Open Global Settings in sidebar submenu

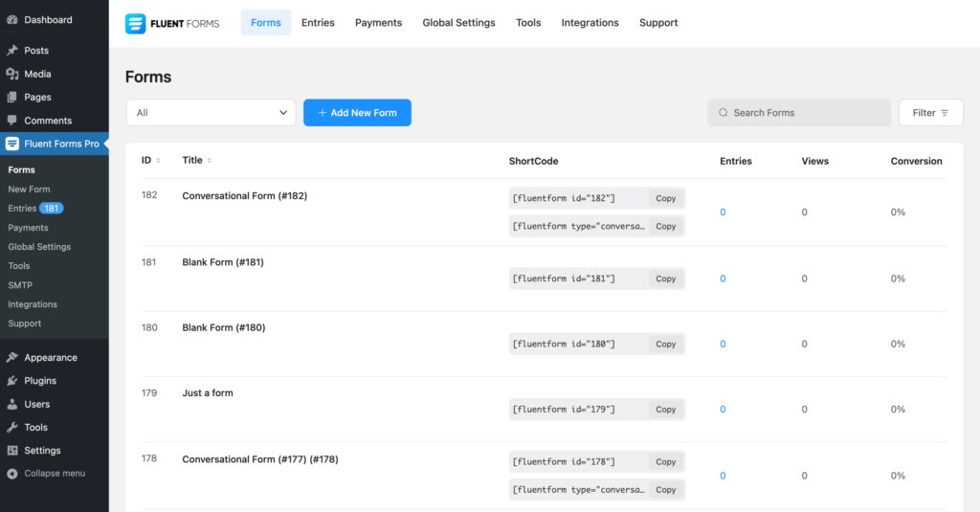pos(38,247)
